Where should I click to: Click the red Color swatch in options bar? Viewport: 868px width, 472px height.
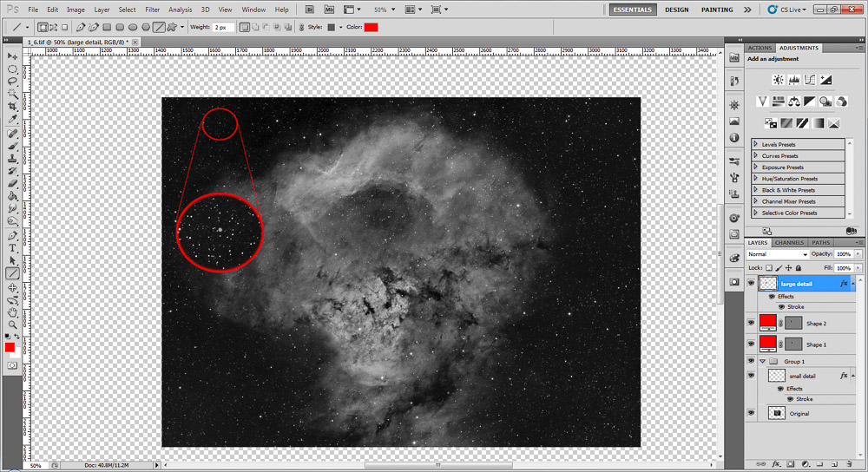(371, 27)
